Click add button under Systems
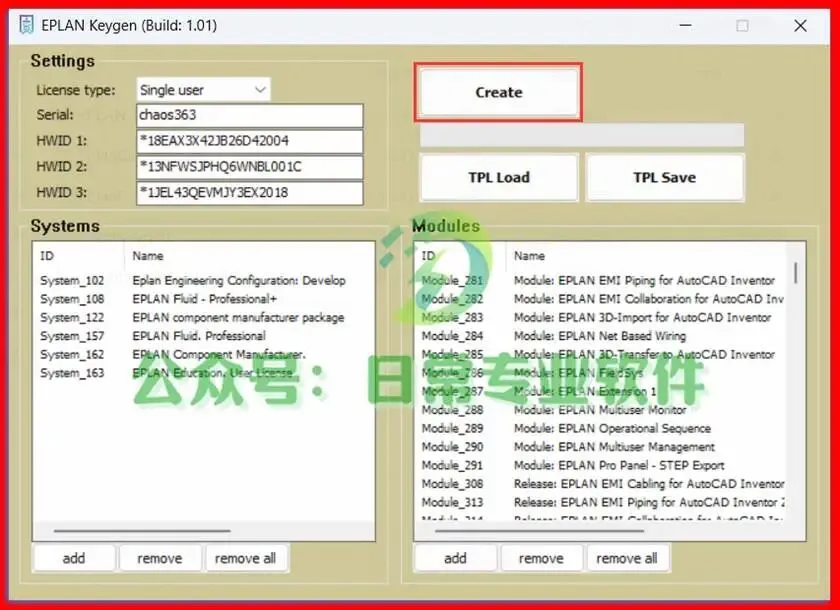 point(74,558)
